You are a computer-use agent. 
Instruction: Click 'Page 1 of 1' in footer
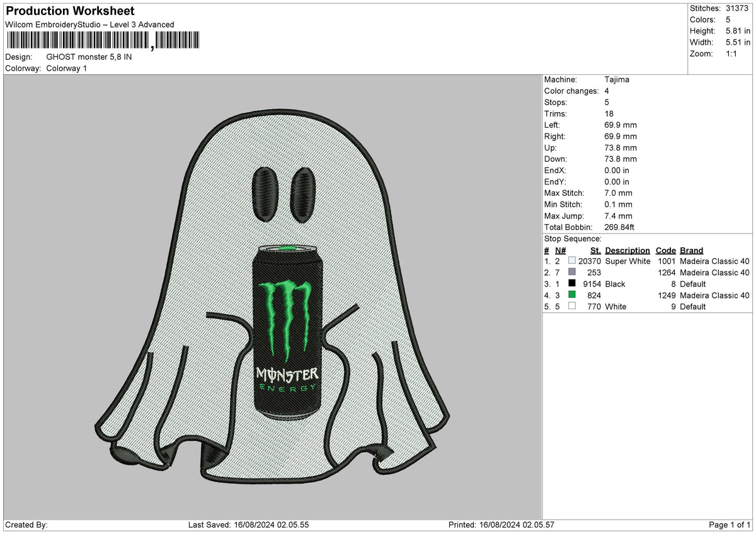coord(730,525)
